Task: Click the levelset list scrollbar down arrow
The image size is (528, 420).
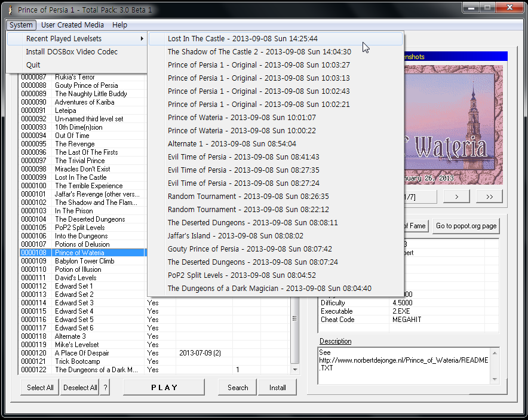Action: click(295, 369)
